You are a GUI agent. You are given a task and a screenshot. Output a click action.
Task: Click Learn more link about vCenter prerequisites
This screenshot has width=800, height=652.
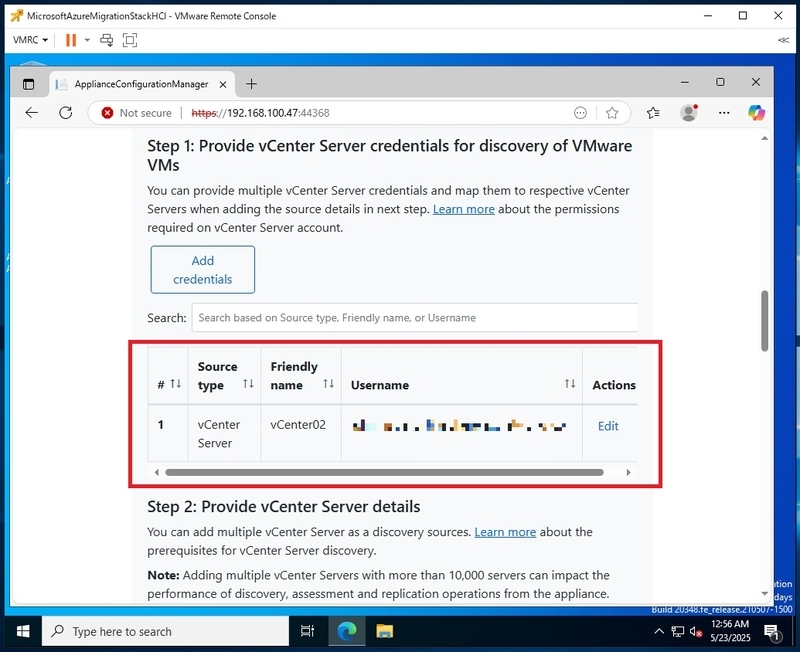coord(505,532)
